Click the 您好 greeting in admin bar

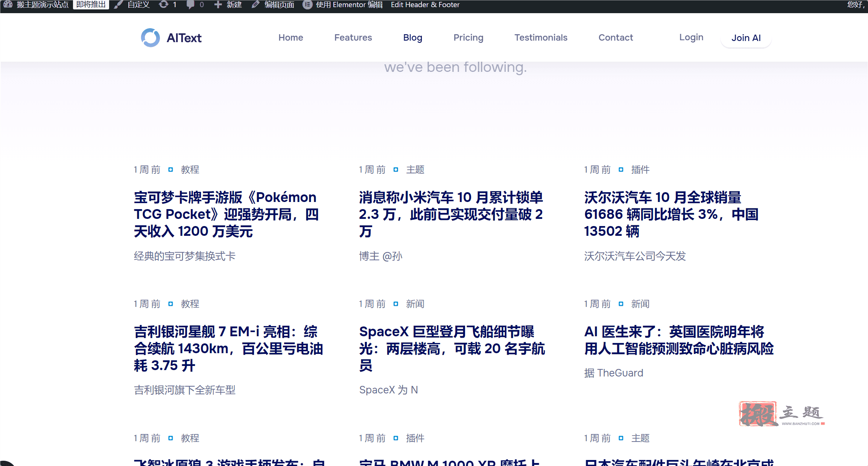[856, 5]
